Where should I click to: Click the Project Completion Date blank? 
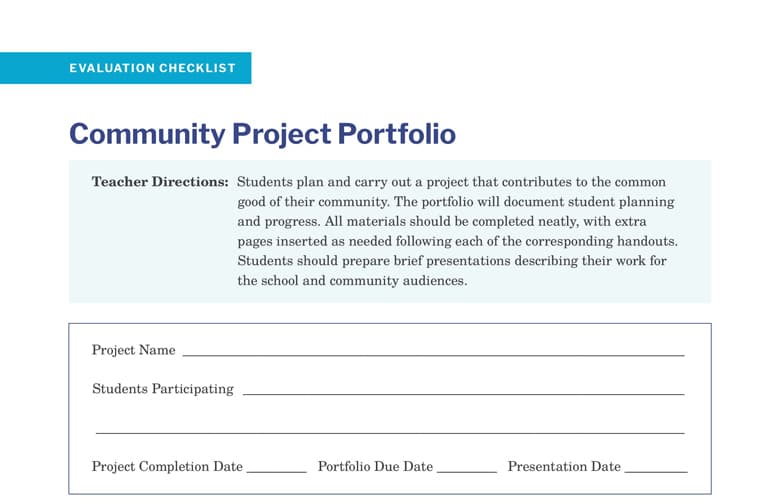click(276, 470)
